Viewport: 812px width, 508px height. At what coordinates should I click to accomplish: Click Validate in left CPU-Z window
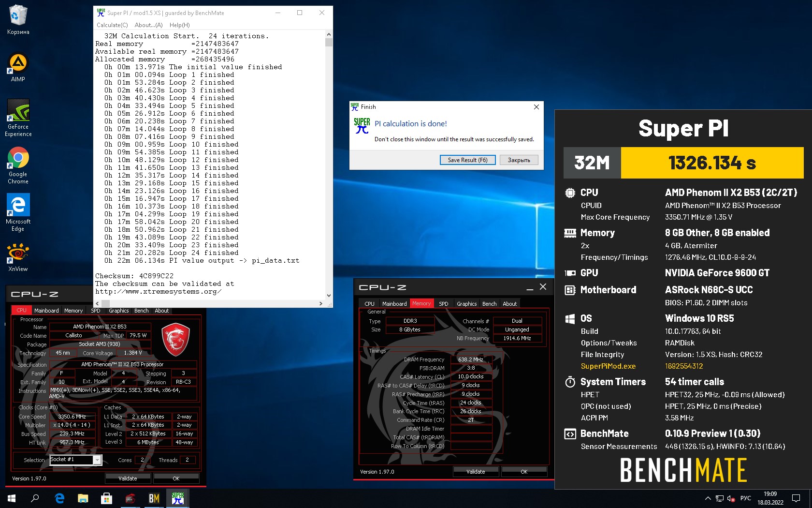128,478
